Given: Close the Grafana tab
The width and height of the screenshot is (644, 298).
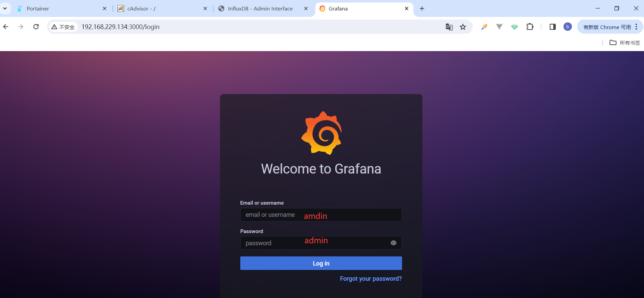Looking at the screenshot, I should pos(406,8).
